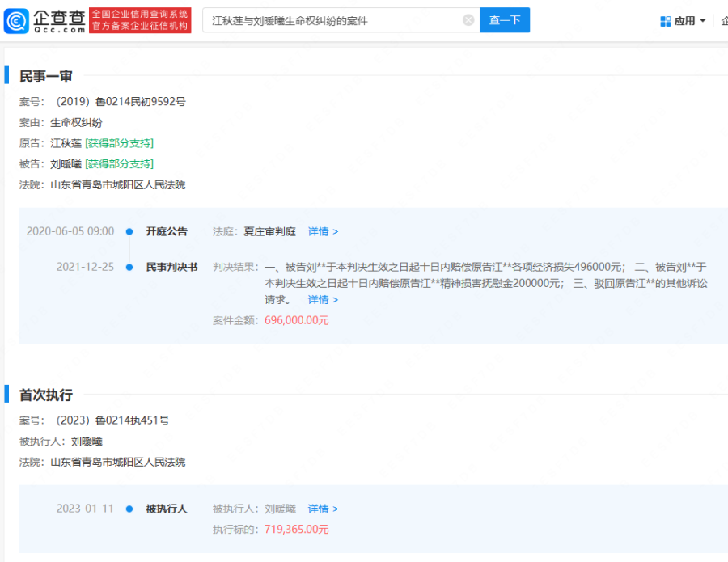Screen dimensions: 728x562
Task: Clear the search box with X icon
Action: tap(468, 20)
